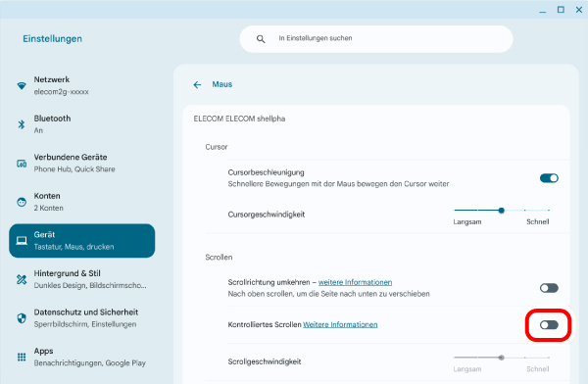This screenshot has height=384, width=588.
Task: Click the Hintergrund & Stil brush icon
Action: click(x=22, y=279)
